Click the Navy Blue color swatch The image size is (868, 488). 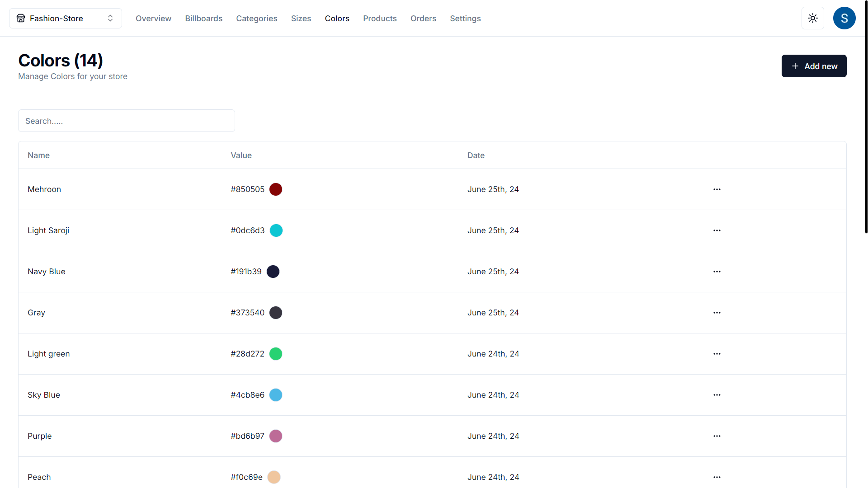point(273,272)
